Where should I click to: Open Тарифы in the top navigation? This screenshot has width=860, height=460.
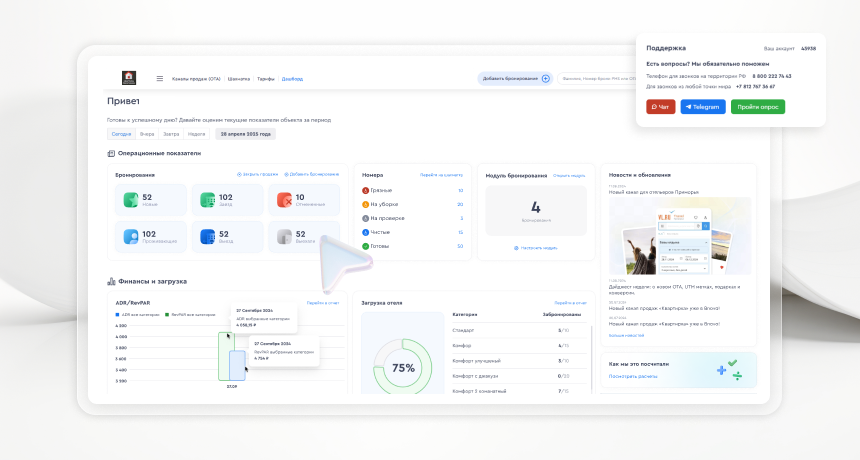[x=265, y=79]
